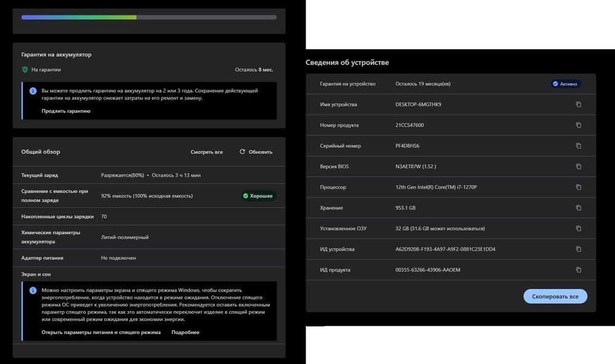Open power and sleep settings link
This screenshot has height=364, width=615.
click(101, 333)
